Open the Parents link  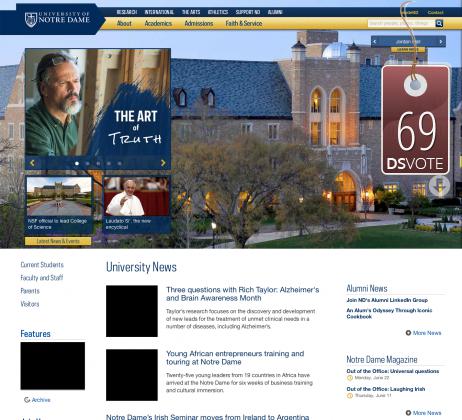coord(30,291)
